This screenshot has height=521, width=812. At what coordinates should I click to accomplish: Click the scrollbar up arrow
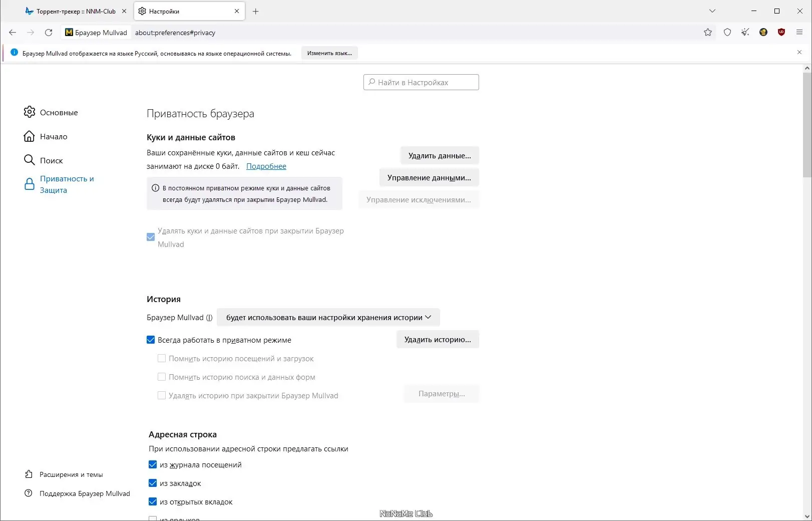click(x=807, y=68)
